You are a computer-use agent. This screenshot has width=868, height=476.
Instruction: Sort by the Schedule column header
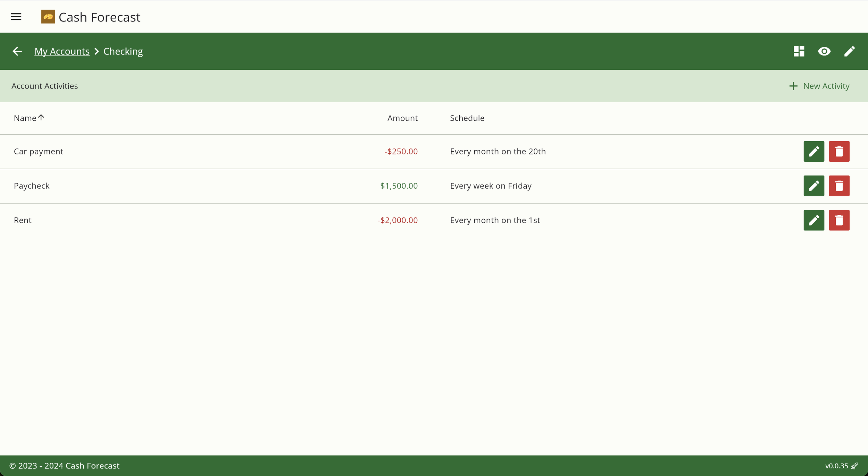467,118
